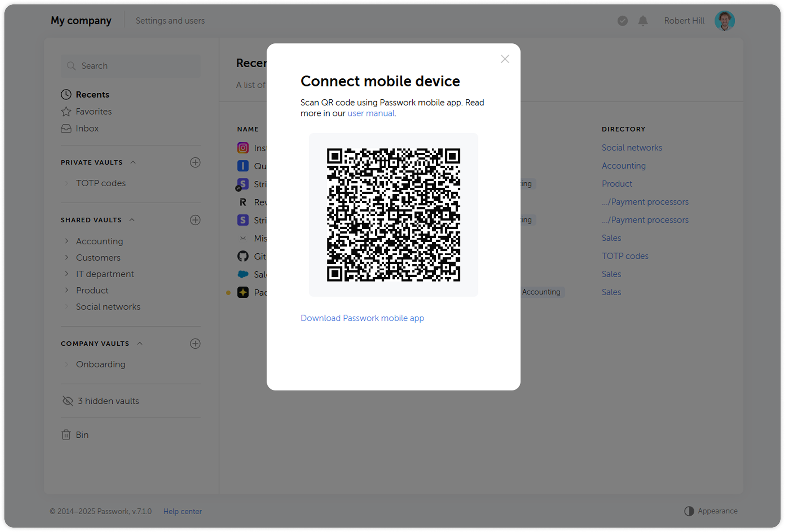
Task: Open Robert Hill's avatar picture
Action: (725, 20)
